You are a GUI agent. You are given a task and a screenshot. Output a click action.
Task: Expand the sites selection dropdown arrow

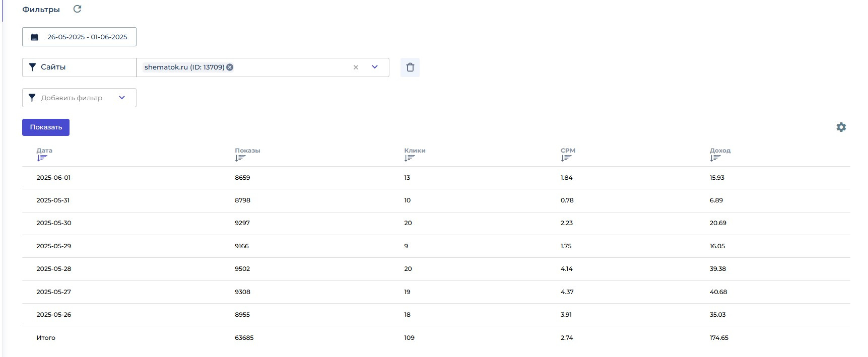click(375, 67)
